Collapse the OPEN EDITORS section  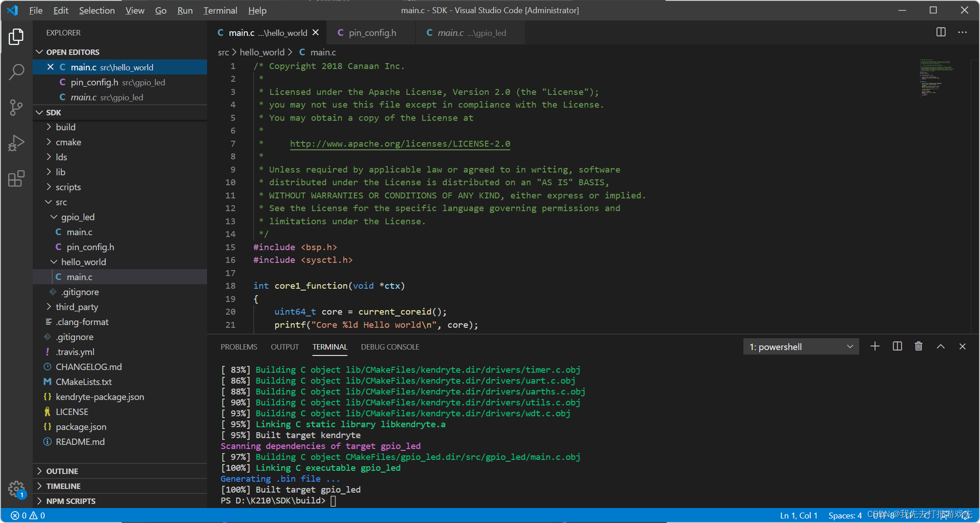(x=73, y=52)
